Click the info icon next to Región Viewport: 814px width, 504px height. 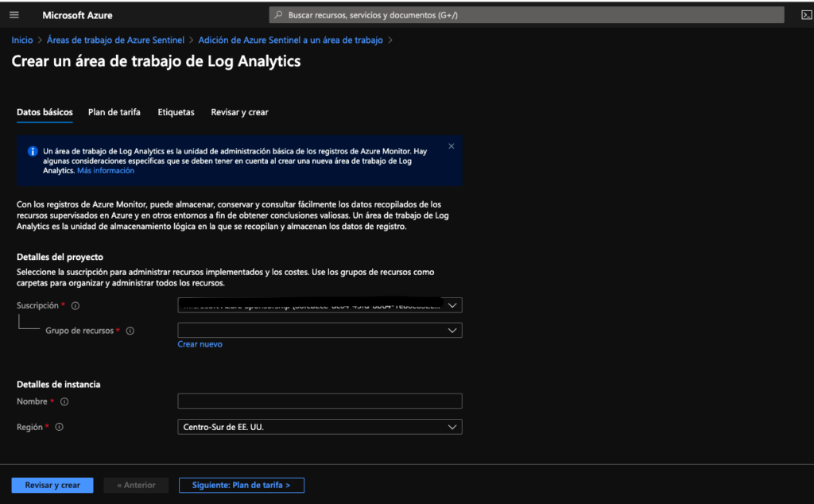59,427
